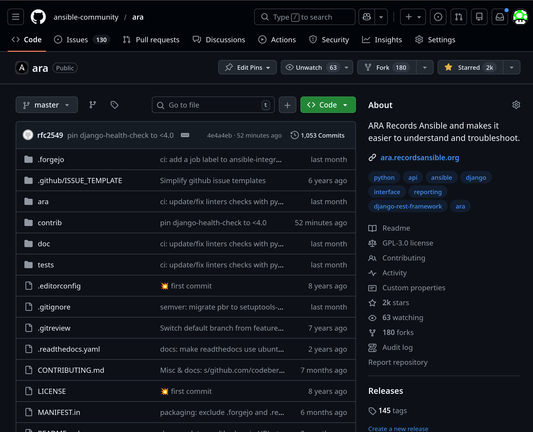This screenshot has width=533, height=432.
Task: Select the python topic tag
Action: coord(384,177)
